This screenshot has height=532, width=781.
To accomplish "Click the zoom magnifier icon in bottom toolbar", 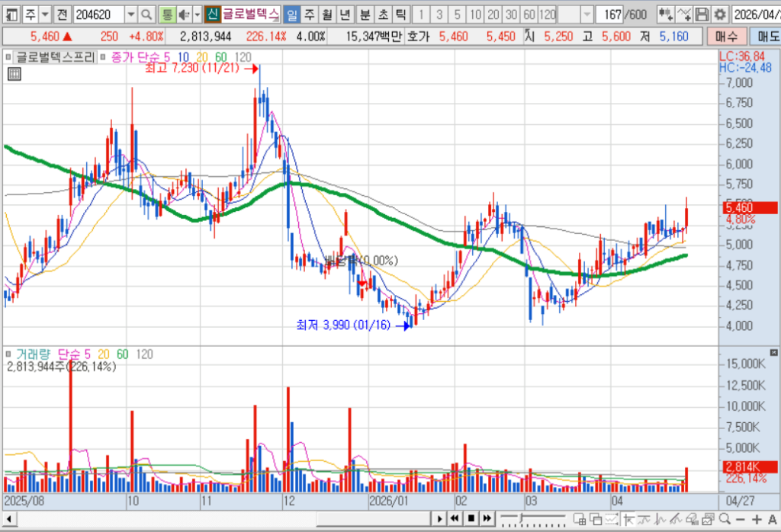I will 725,520.
